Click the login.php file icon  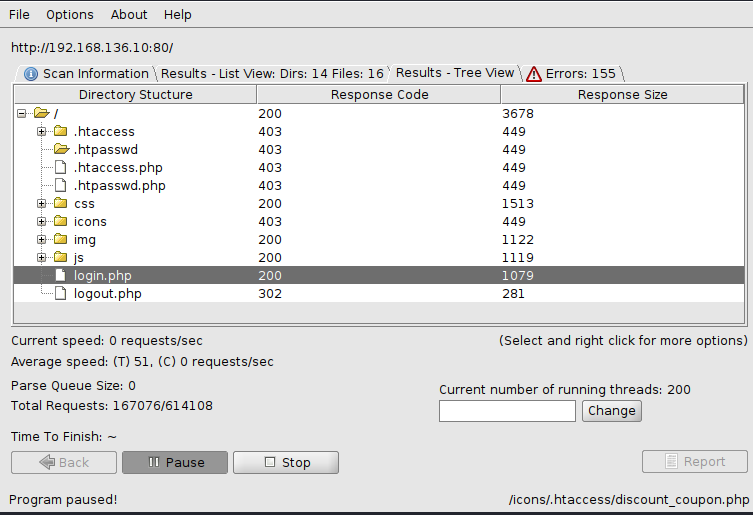(x=60, y=276)
